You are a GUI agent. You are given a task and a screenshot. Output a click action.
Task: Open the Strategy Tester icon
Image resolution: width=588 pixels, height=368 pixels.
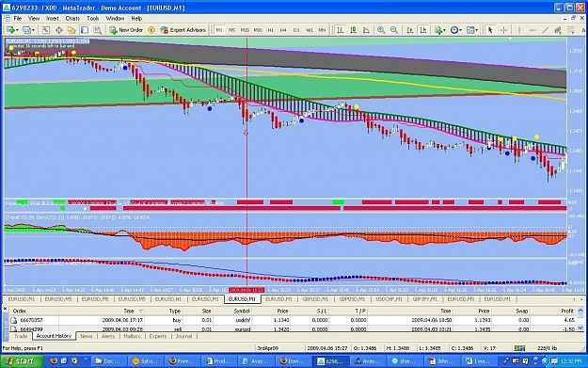click(98, 30)
